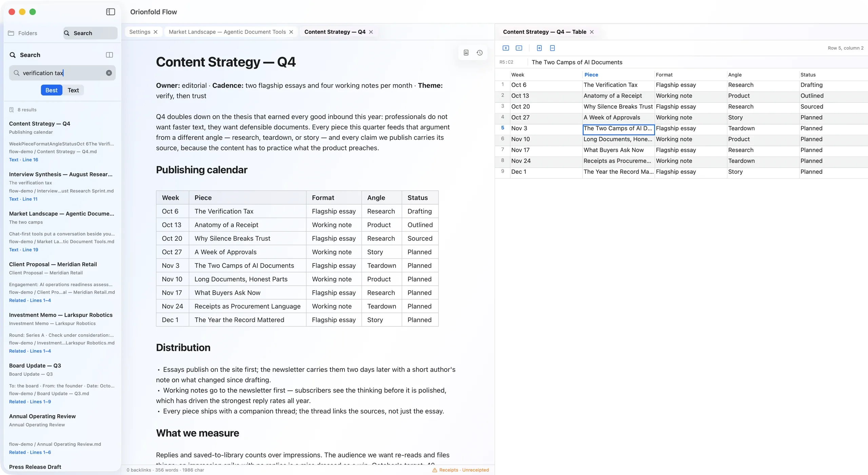Click 'Text · Line 11' match link
This screenshot has width=868, height=475.
coord(23,199)
